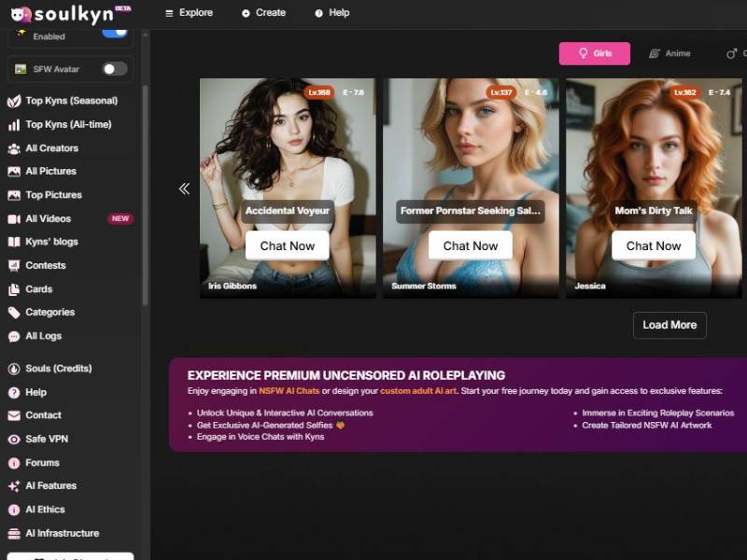Viewport: 747px width, 560px height.
Task: Open Souls (Credits) page
Action: coord(58,369)
